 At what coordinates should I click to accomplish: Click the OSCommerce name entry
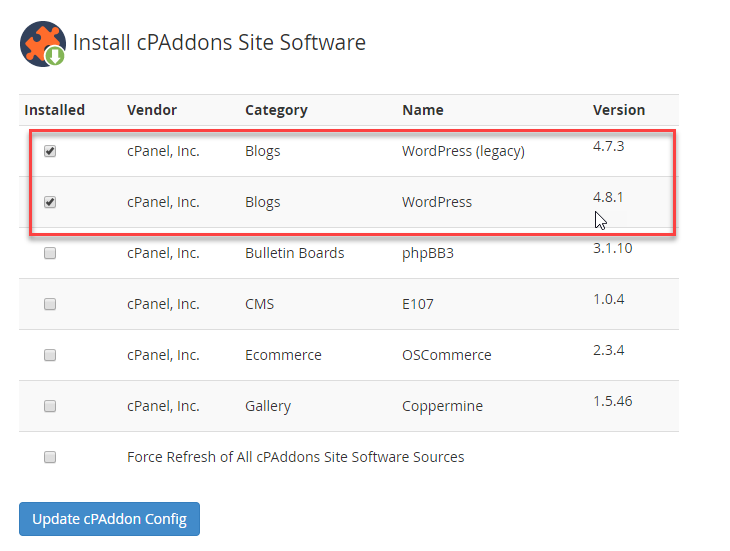click(447, 355)
